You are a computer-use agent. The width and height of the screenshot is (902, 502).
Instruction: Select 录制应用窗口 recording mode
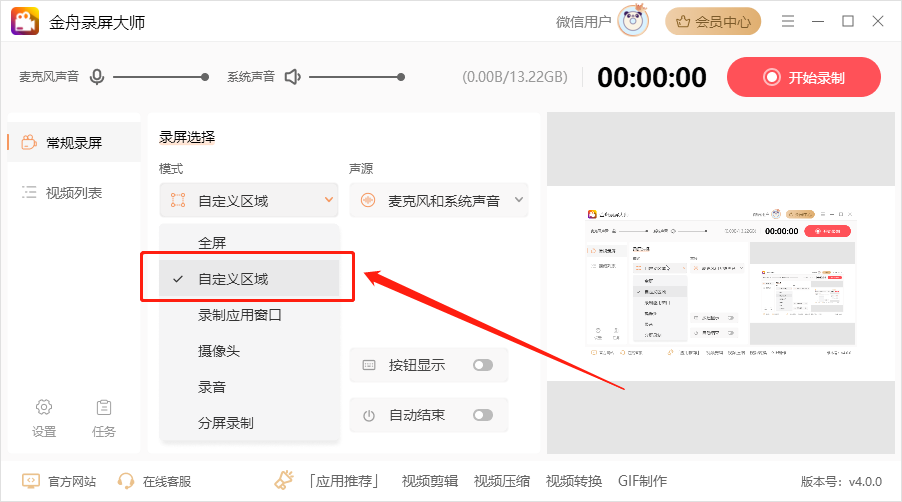coord(240,315)
